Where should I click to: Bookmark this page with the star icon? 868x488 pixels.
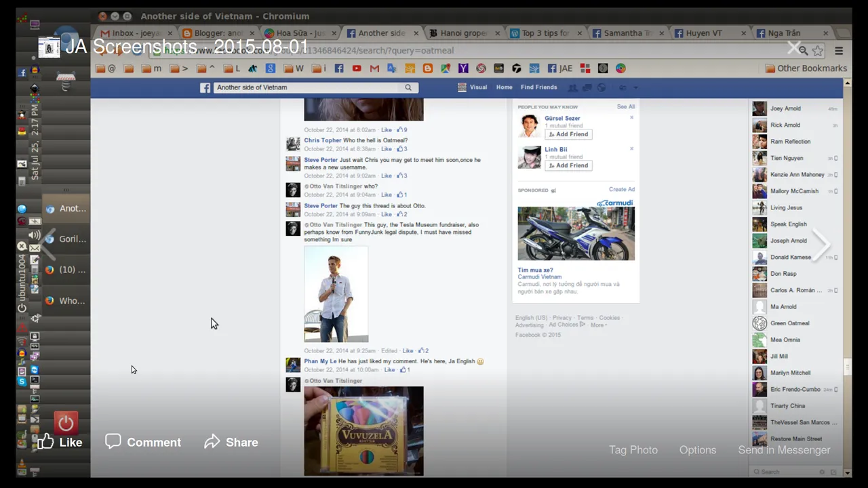pos(818,51)
